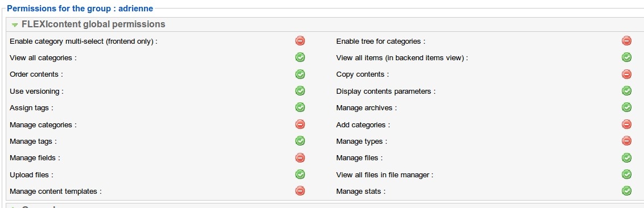
Task: Click View all items green check icon
Action: 626,57
